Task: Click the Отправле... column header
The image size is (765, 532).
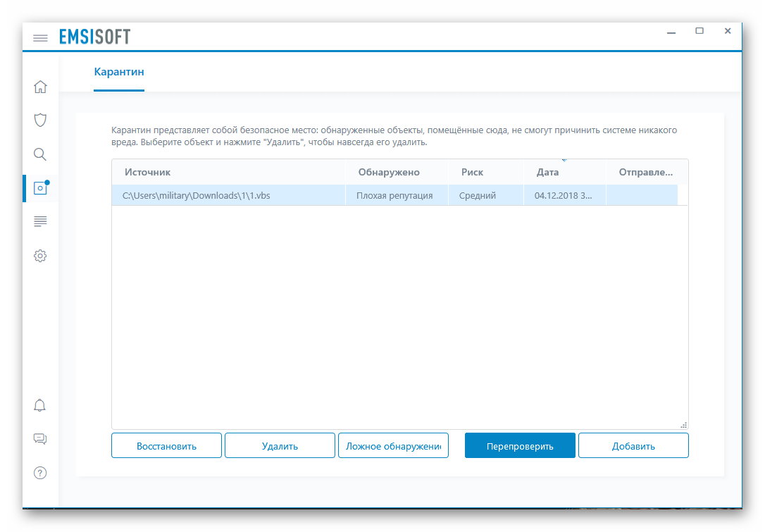Action: pos(647,172)
